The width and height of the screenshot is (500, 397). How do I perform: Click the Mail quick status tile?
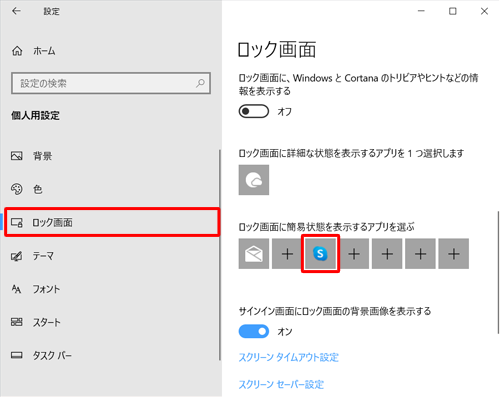coord(254,254)
